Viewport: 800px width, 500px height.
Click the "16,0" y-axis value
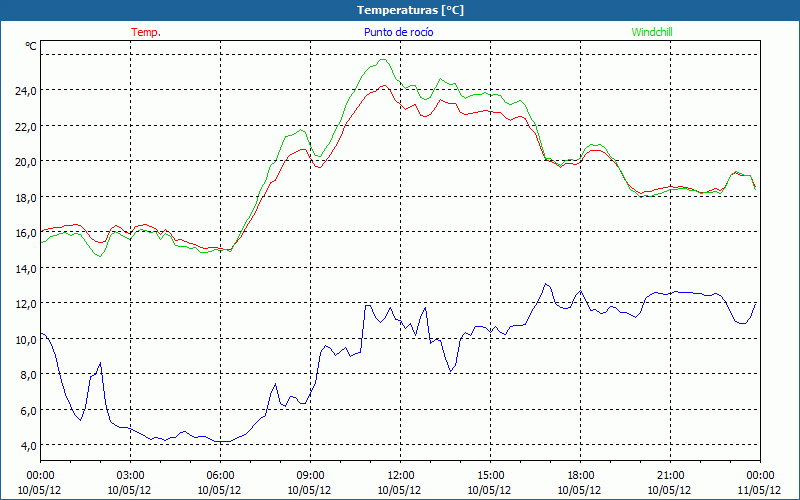click(26, 233)
